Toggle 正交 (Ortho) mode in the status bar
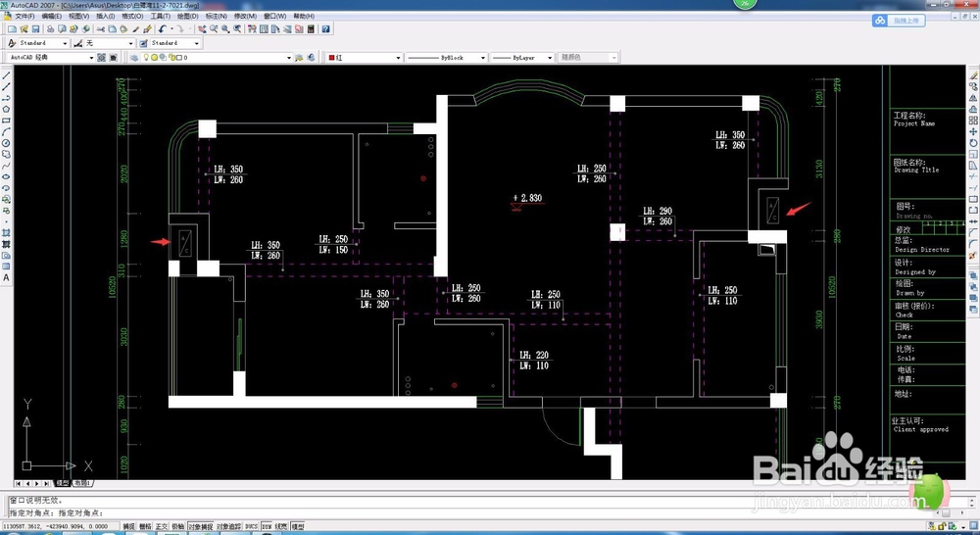 click(x=162, y=527)
